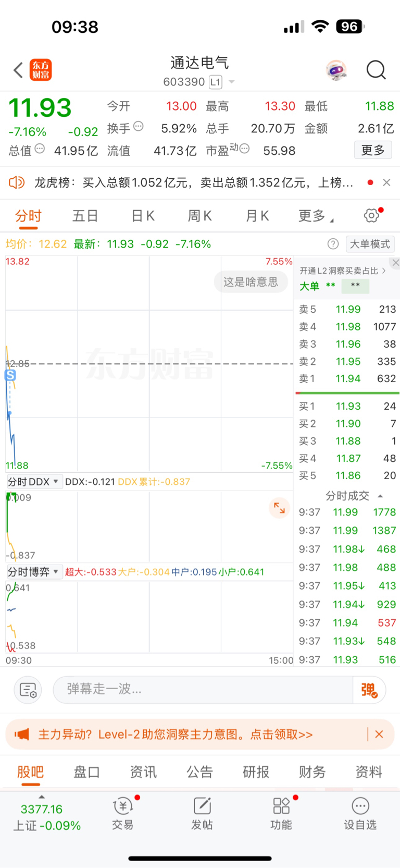400x868 pixels.
Task: Open the 分时博弈 indicator dropdown
Action: (33, 572)
